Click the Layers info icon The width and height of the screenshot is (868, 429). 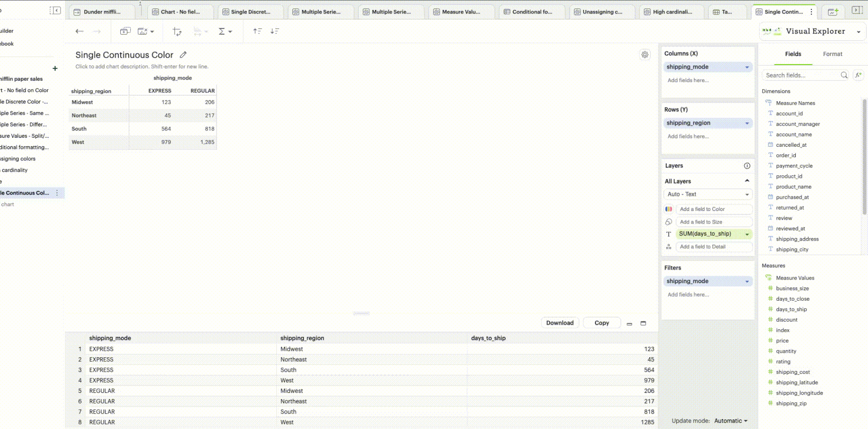coord(747,166)
